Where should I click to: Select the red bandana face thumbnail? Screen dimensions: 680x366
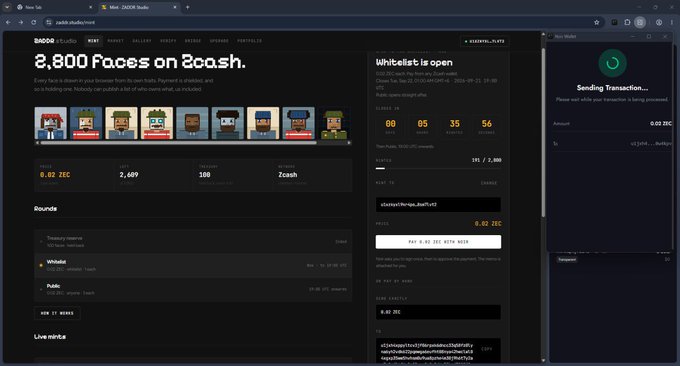coord(51,123)
